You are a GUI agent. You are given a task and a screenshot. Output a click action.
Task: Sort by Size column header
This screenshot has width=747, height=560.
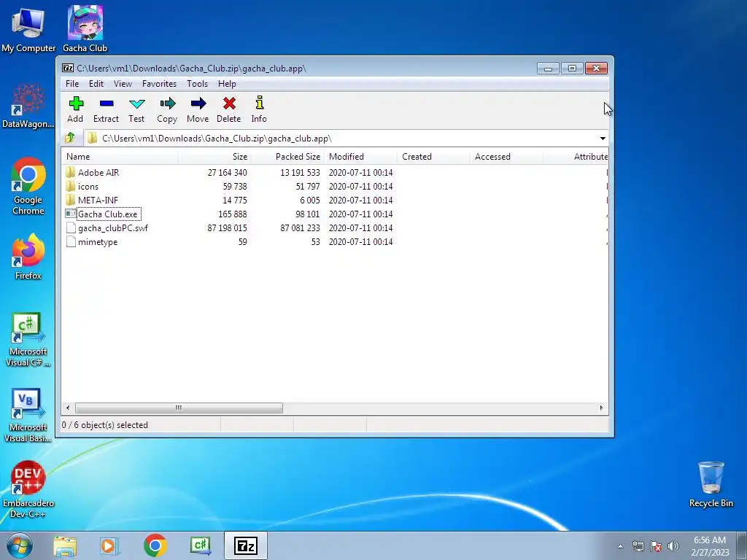215,157
